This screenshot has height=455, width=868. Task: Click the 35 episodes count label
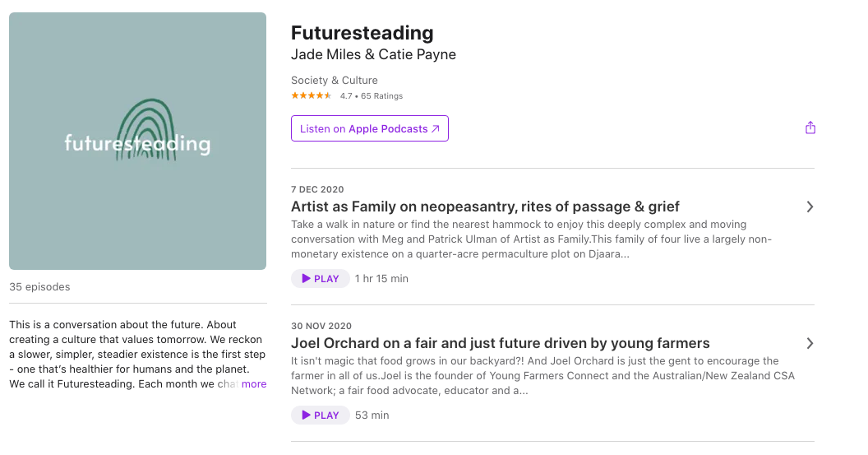(x=39, y=287)
